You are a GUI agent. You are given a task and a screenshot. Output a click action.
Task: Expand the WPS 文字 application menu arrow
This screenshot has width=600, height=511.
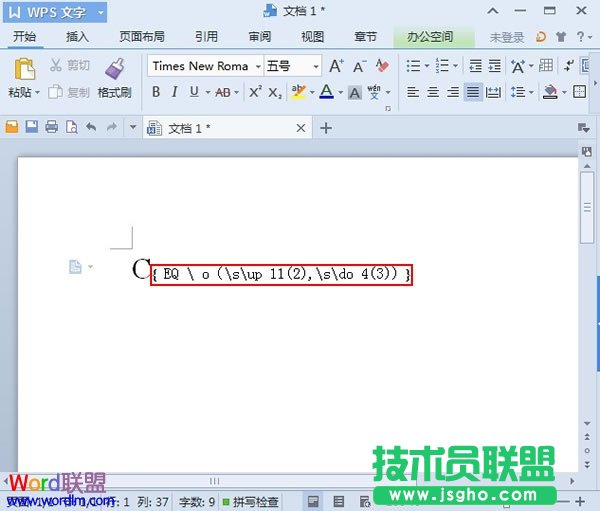(100, 11)
